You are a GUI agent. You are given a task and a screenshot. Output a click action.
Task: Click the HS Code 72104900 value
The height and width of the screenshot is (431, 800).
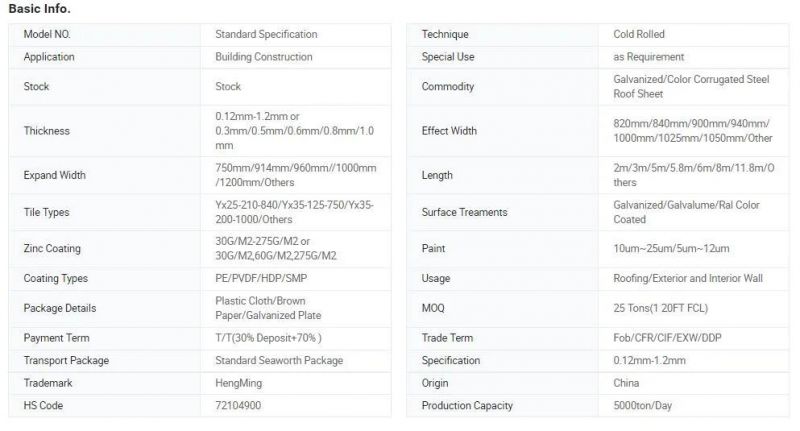[238, 405]
